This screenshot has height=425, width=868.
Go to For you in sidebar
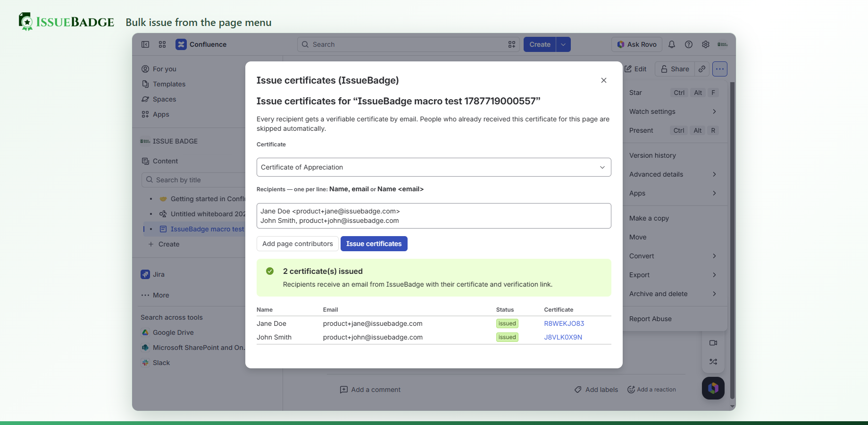coord(159,69)
